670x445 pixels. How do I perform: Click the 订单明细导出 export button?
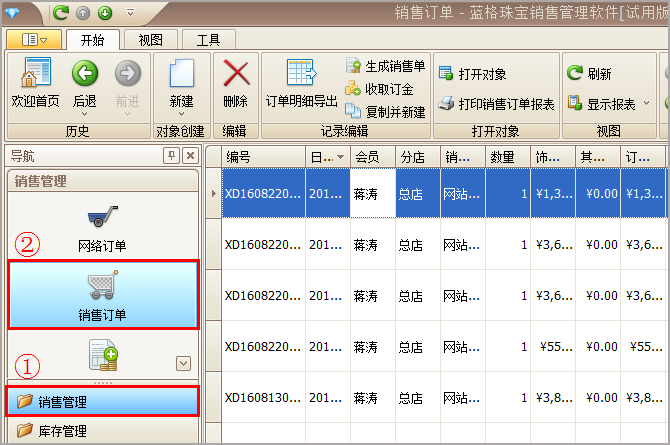(x=302, y=83)
